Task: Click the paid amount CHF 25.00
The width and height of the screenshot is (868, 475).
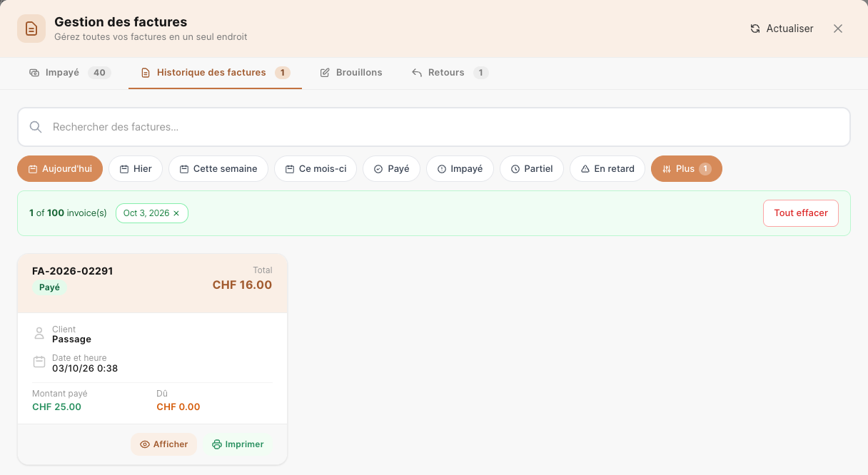Action: pyautogui.click(x=57, y=407)
